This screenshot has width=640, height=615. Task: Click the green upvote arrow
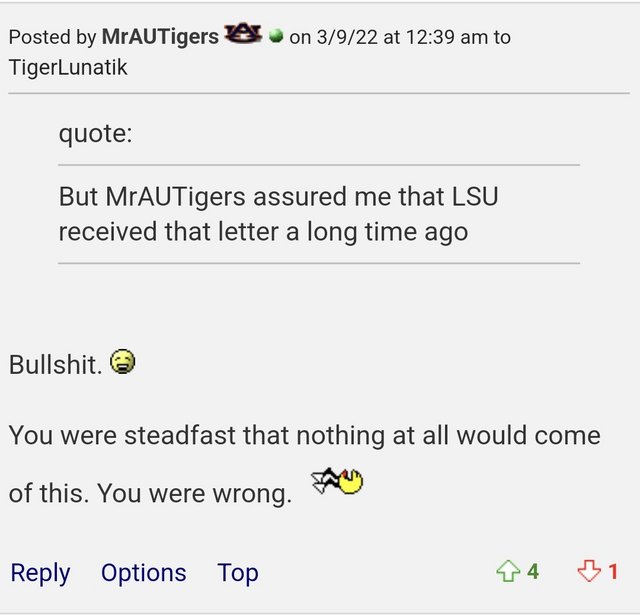click(508, 572)
